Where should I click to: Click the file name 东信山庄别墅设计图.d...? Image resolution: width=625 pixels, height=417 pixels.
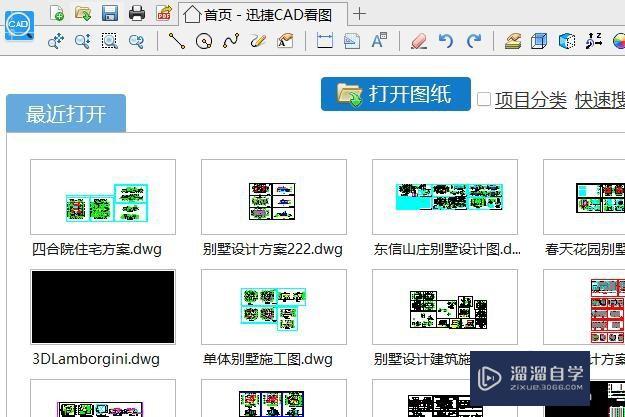[447, 249]
